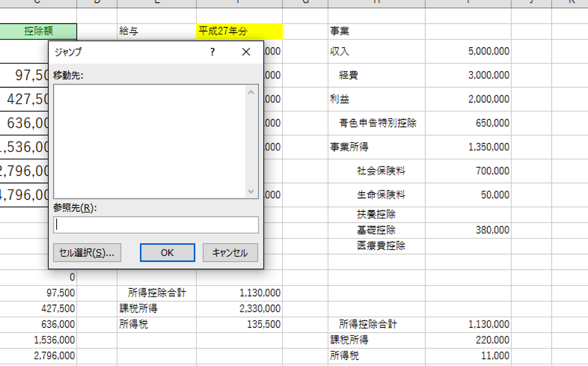Select the 青色申告特別控除 label cell
588x366 pixels.
point(378,123)
